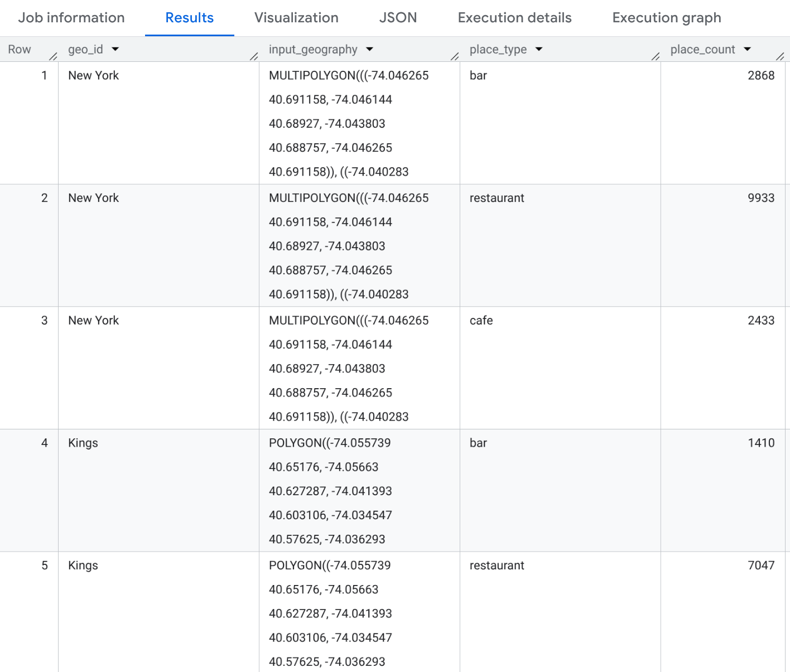Select the Results tab
The height and width of the screenshot is (672, 790).
click(189, 17)
